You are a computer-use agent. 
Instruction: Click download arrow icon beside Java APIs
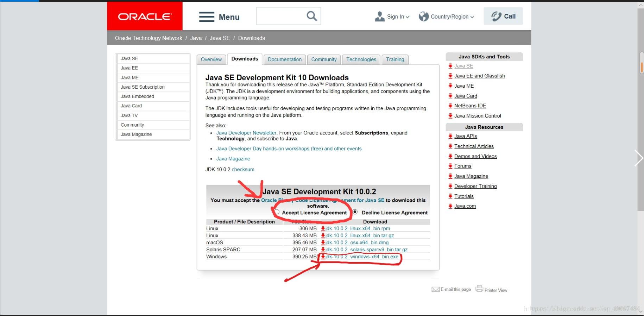450,136
